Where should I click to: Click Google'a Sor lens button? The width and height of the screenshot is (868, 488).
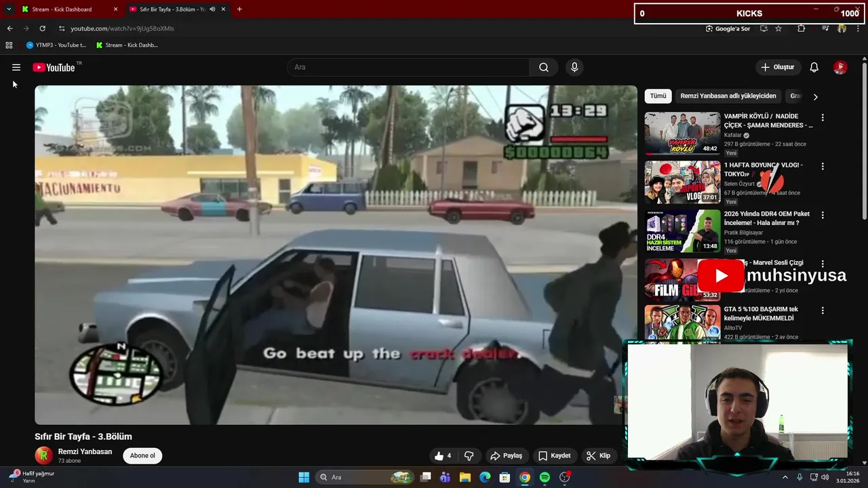(x=728, y=28)
